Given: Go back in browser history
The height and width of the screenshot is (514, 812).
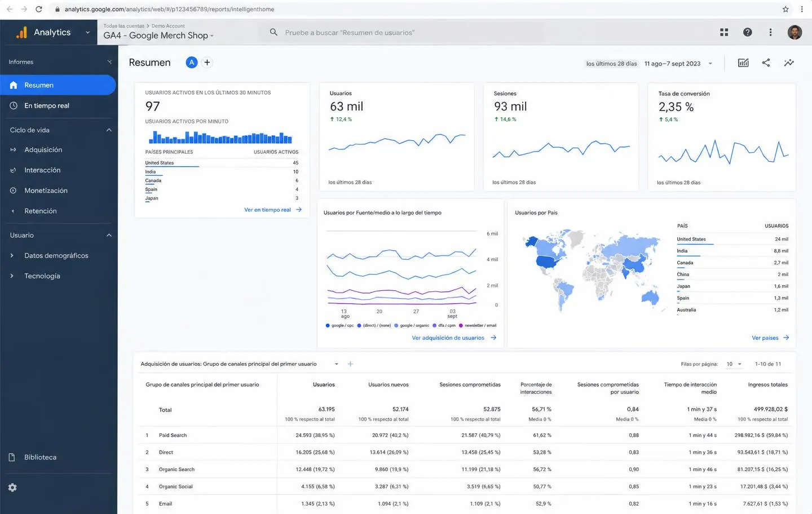Looking at the screenshot, I should pyautogui.click(x=10, y=9).
